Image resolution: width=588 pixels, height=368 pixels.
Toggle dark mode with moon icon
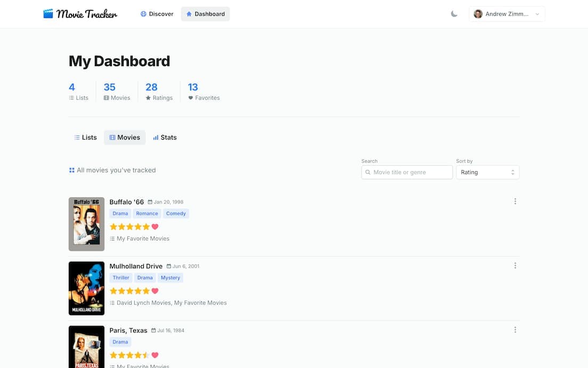pos(454,14)
